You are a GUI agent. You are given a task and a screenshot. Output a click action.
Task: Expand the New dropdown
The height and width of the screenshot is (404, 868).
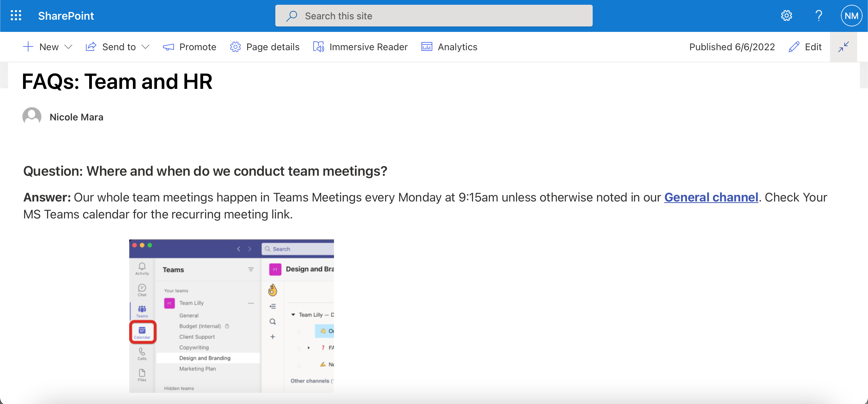[69, 47]
